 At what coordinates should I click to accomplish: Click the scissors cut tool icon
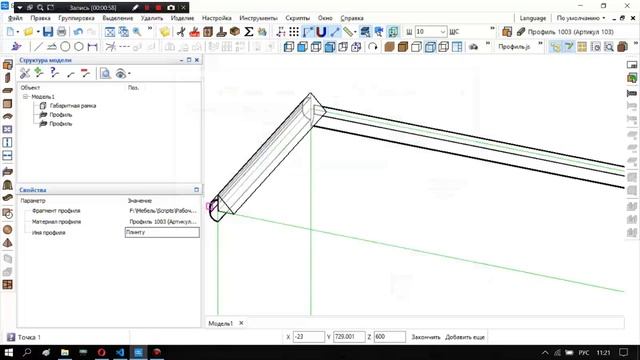tap(181, 32)
